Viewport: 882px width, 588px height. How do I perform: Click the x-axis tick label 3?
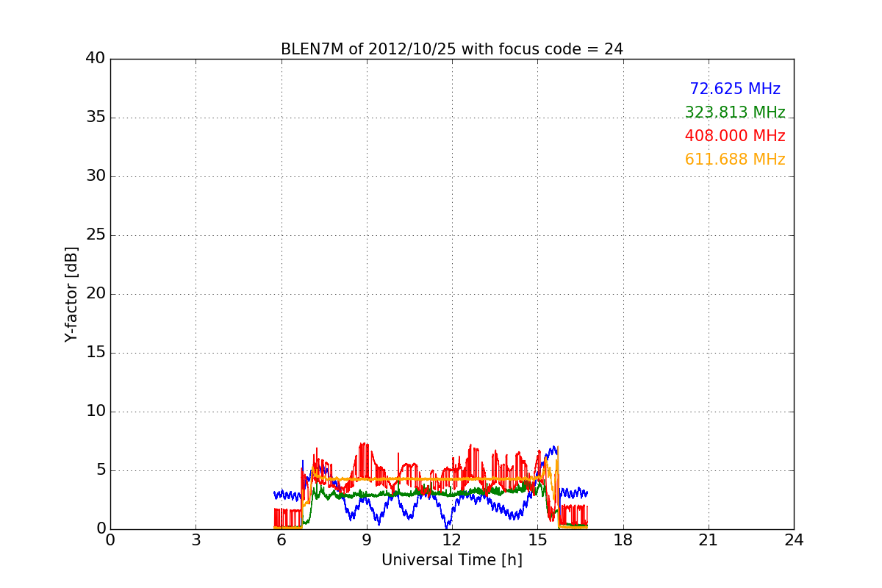tap(196, 540)
